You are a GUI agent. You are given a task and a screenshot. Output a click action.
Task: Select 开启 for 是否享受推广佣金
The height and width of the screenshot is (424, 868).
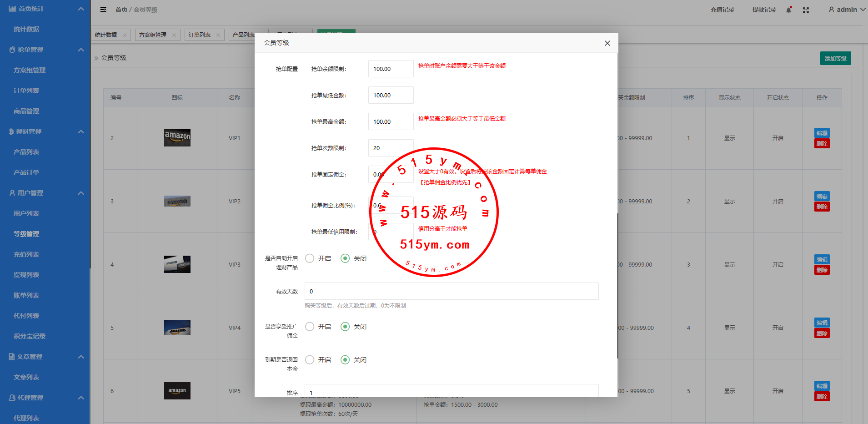(x=310, y=327)
